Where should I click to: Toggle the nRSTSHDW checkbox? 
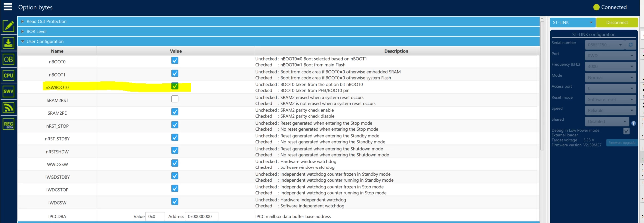point(175,150)
